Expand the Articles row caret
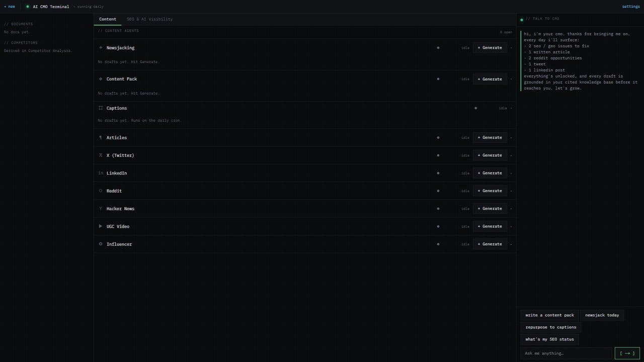The width and height of the screenshot is (644, 362). click(511, 137)
